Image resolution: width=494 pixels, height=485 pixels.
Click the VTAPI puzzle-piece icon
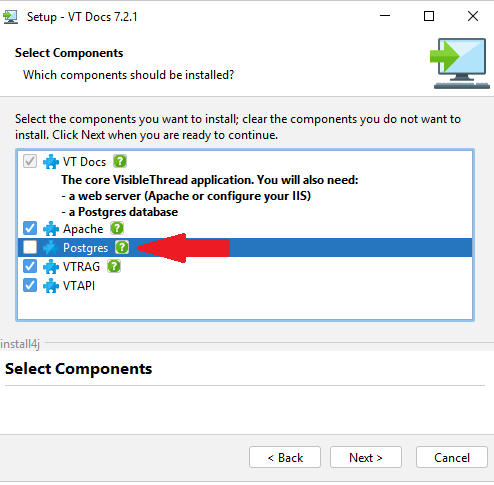(51, 286)
